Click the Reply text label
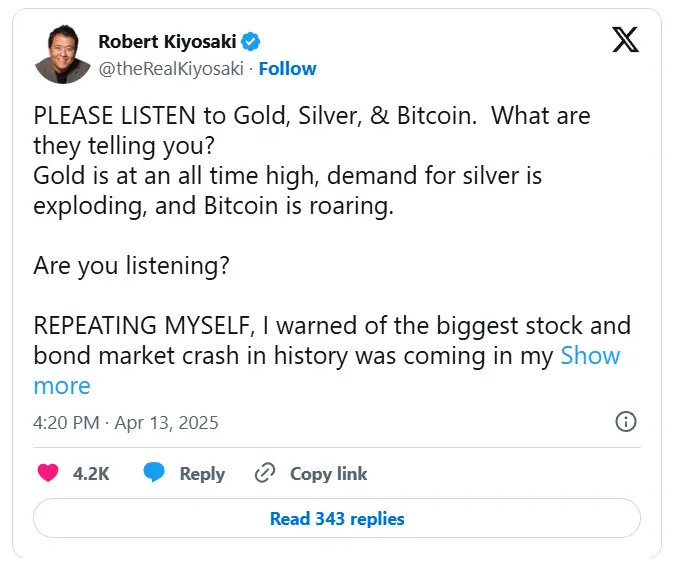 click(x=202, y=474)
